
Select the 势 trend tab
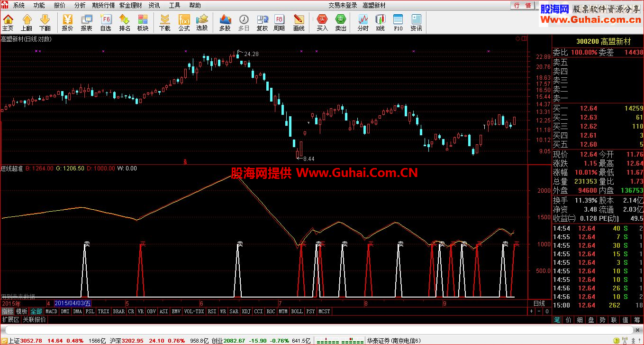602,320
